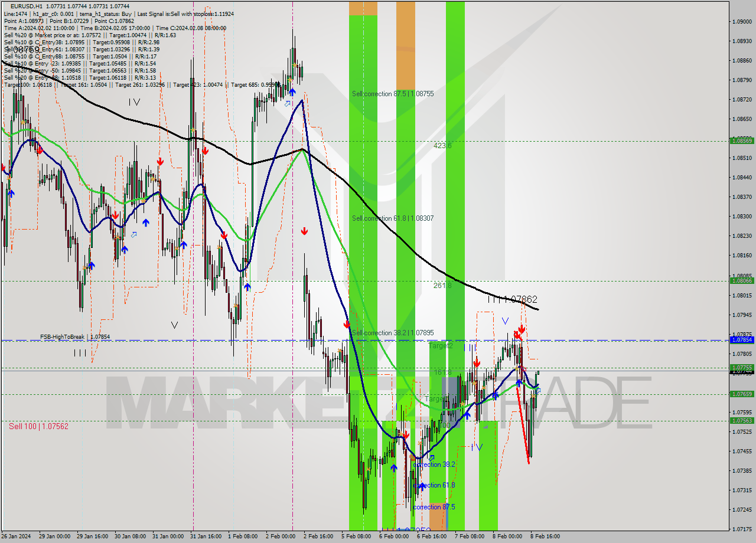The width and height of the screenshot is (756, 543).
Task: Click the 1.08300 price axis value
Action: click(x=742, y=217)
